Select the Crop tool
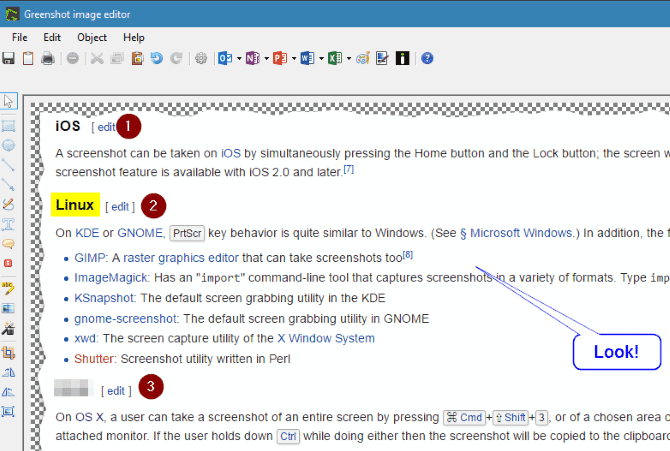The image size is (670, 451). click(9, 353)
